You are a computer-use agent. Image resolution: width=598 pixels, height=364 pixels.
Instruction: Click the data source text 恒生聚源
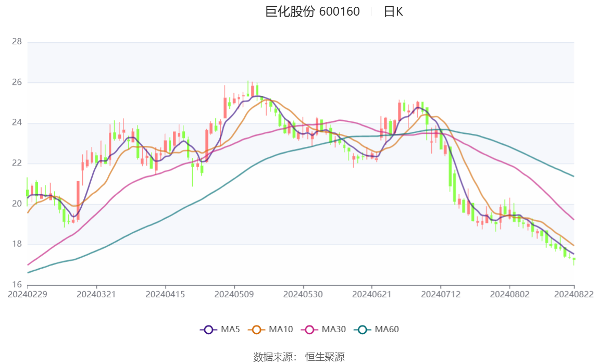tap(325, 357)
